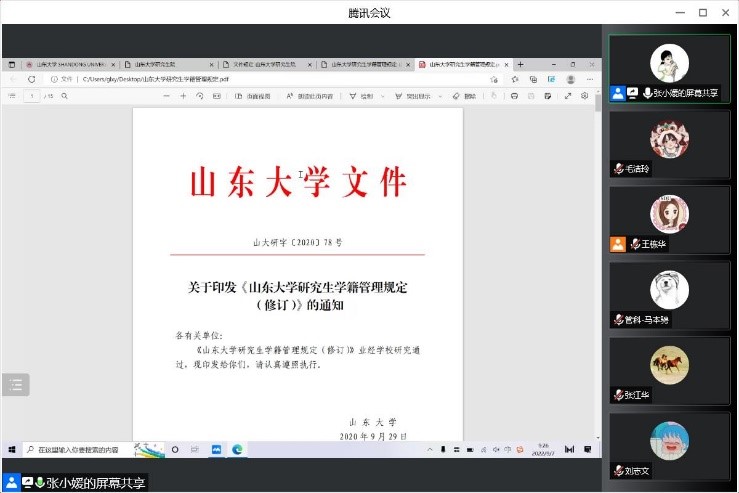Viewport: 739px width, 493px height.
Task: Start 朗读此页内容 read aloud
Action: click(x=310, y=96)
